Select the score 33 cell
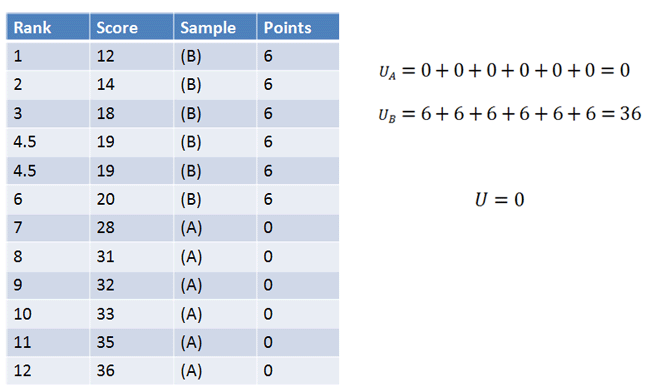 131,314
